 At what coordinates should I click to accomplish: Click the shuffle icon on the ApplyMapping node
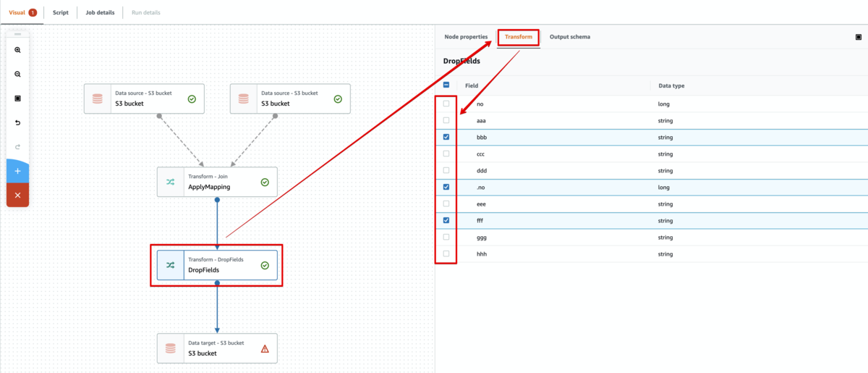171,183
